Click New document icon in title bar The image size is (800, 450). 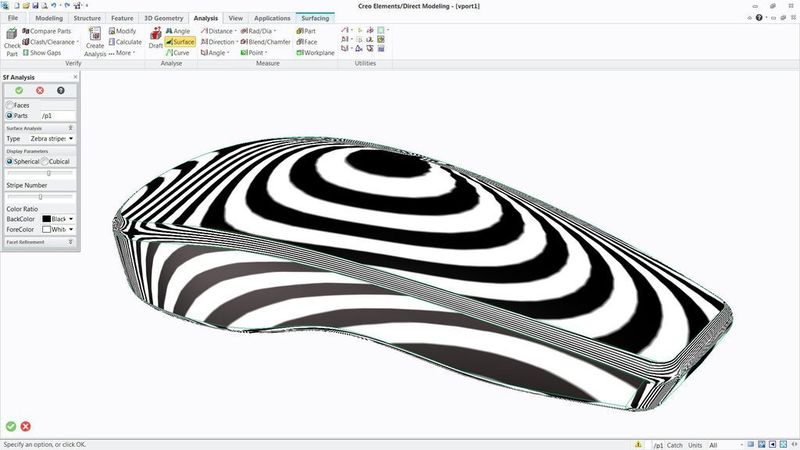[17, 6]
